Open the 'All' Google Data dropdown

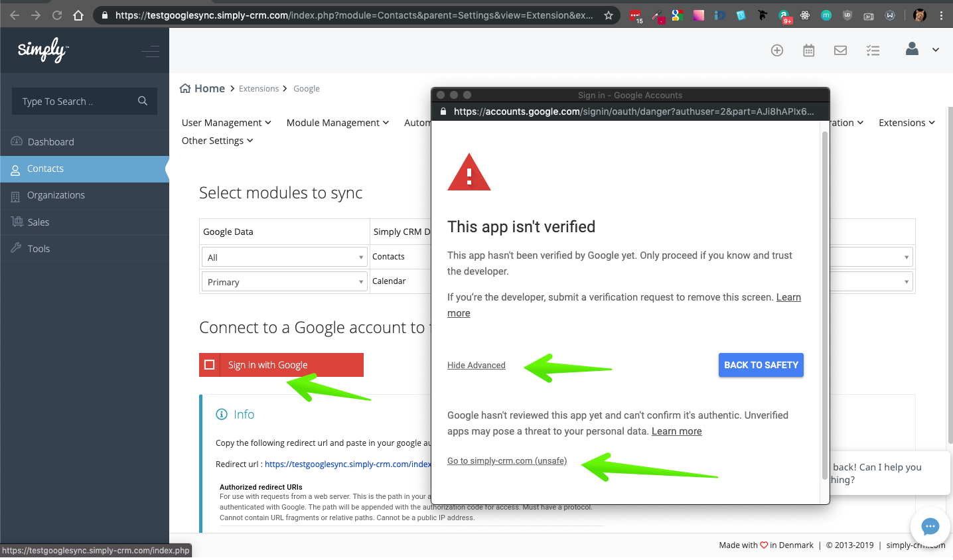[284, 257]
